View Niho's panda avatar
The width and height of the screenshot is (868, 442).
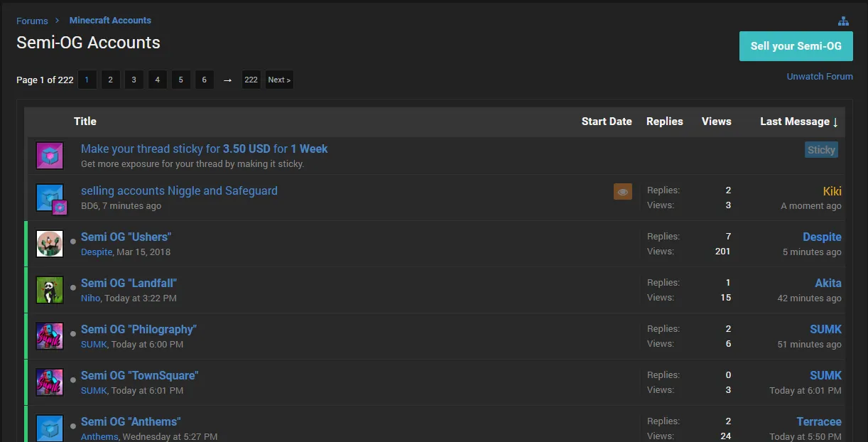click(50, 290)
